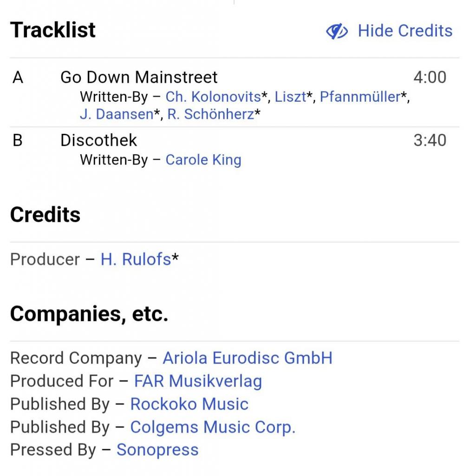Image resolution: width=469 pixels, height=476 pixels.
Task: Visit the Colgems Music Corp. link
Action: coord(213,427)
